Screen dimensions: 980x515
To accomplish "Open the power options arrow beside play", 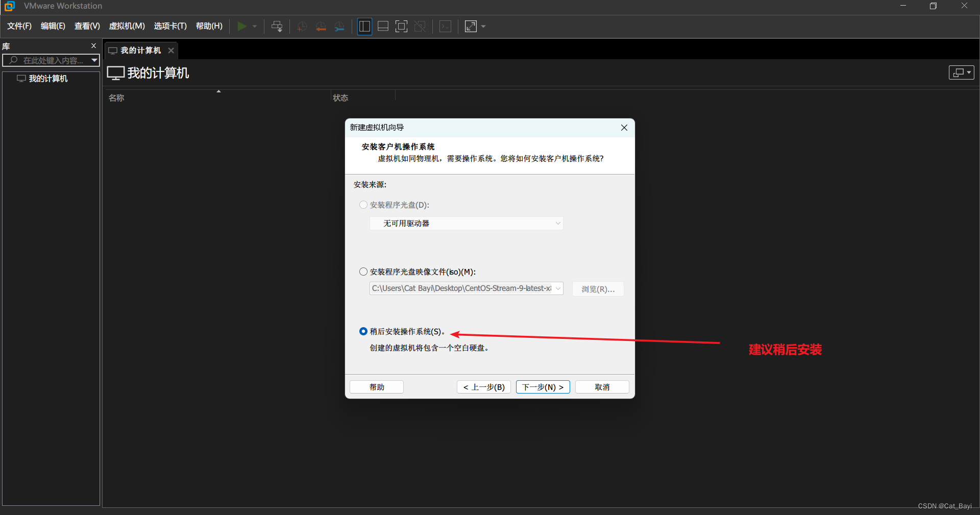I will coord(255,26).
